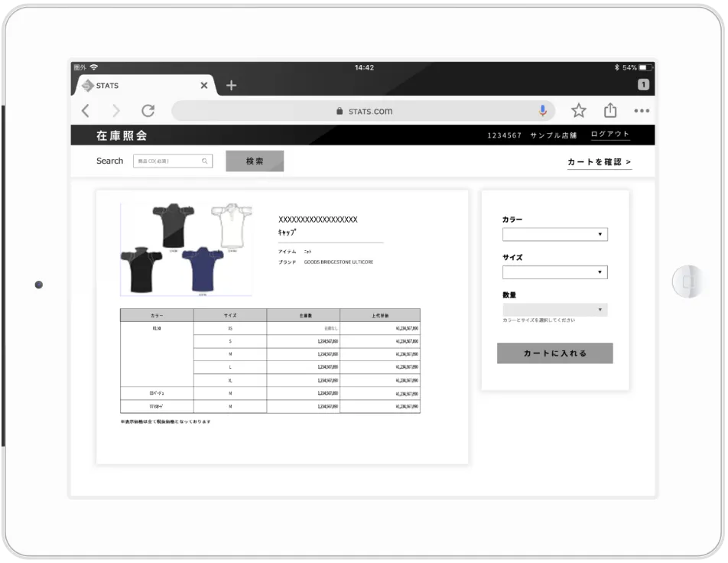Open the share icon in toolbar
728x563 pixels.
610,110
